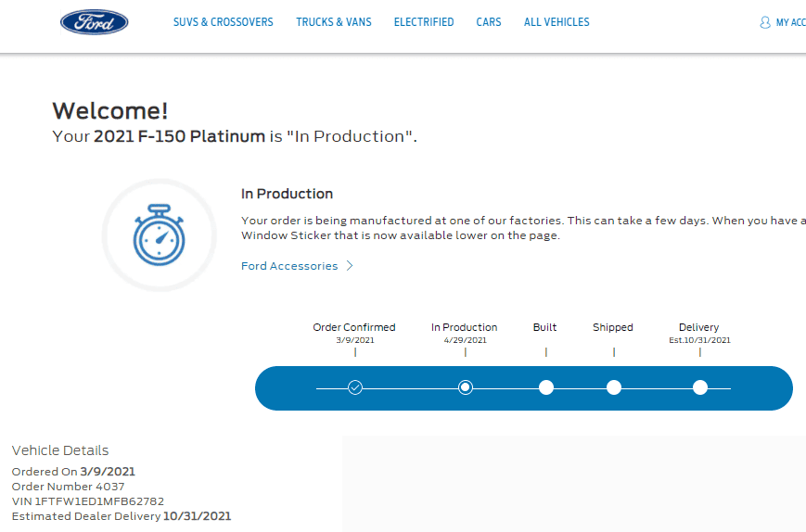Click the My Account user icon
Image resolution: width=806 pixels, height=532 pixels.
click(x=765, y=22)
